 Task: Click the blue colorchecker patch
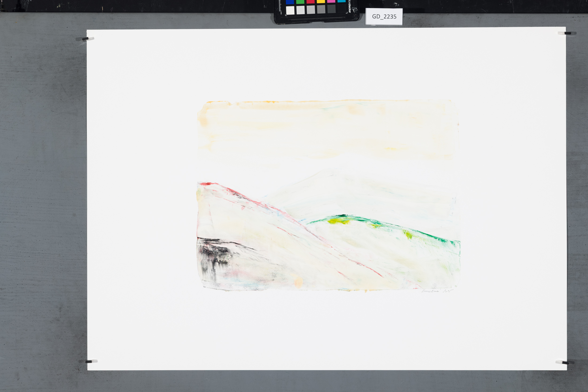coord(290,2)
